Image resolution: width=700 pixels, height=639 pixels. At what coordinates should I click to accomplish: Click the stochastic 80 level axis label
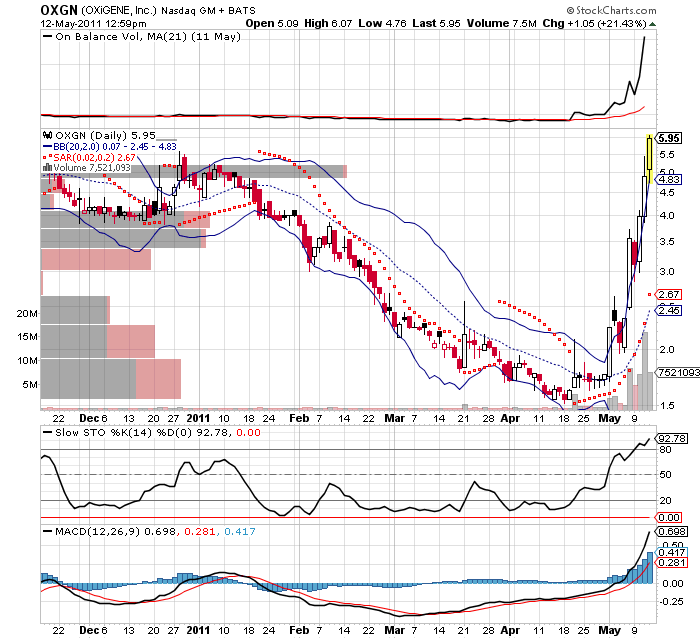click(x=665, y=450)
